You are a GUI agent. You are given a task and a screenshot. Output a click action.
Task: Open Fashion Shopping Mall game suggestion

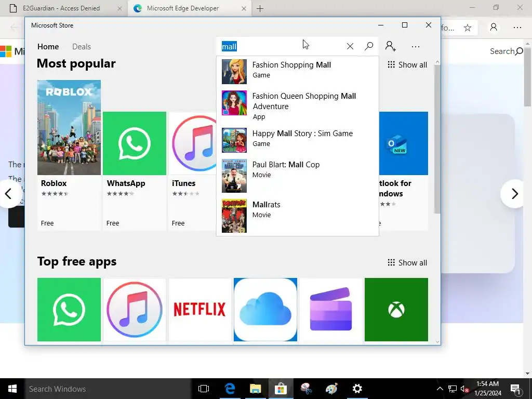pos(298,72)
